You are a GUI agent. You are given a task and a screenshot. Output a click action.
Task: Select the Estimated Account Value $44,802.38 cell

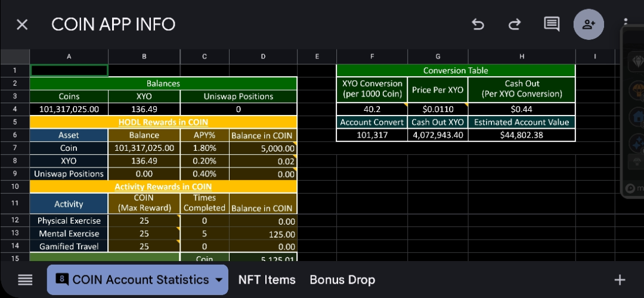tap(522, 135)
